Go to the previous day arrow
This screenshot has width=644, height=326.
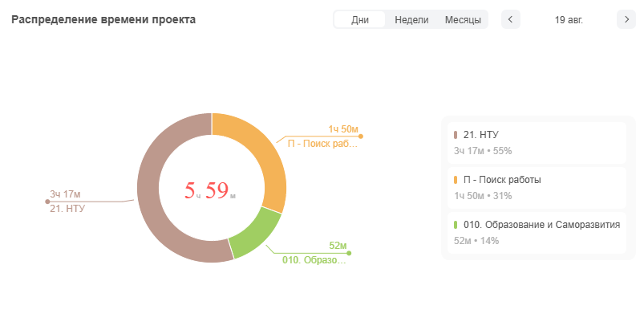(x=511, y=19)
